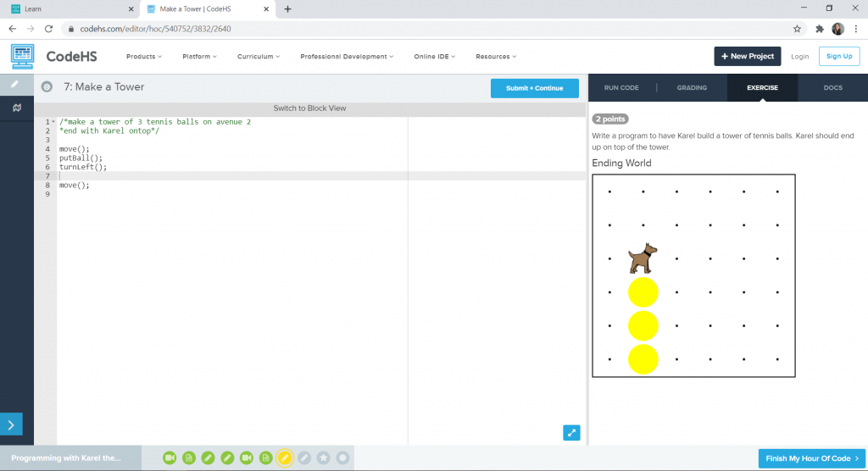The width and height of the screenshot is (868, 471).
Task: Click the Login link
Action: pyautogui.click(x=799, y=57)
